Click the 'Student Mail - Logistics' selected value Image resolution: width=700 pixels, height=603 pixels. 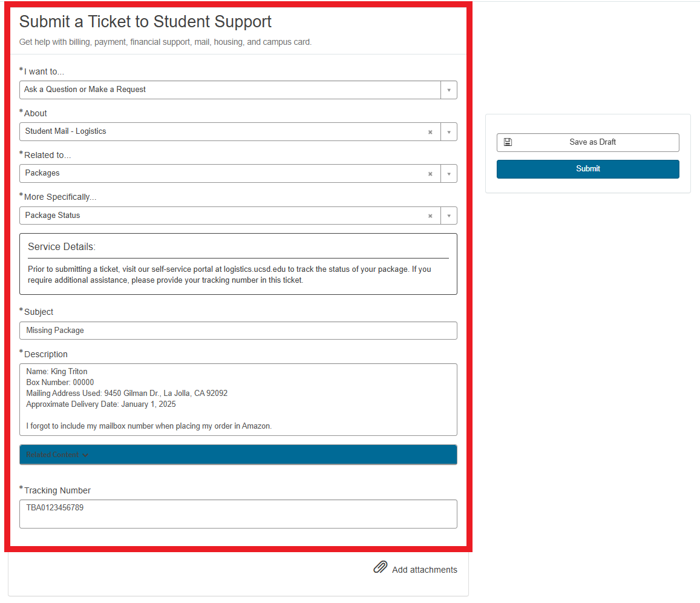(66, 131)
